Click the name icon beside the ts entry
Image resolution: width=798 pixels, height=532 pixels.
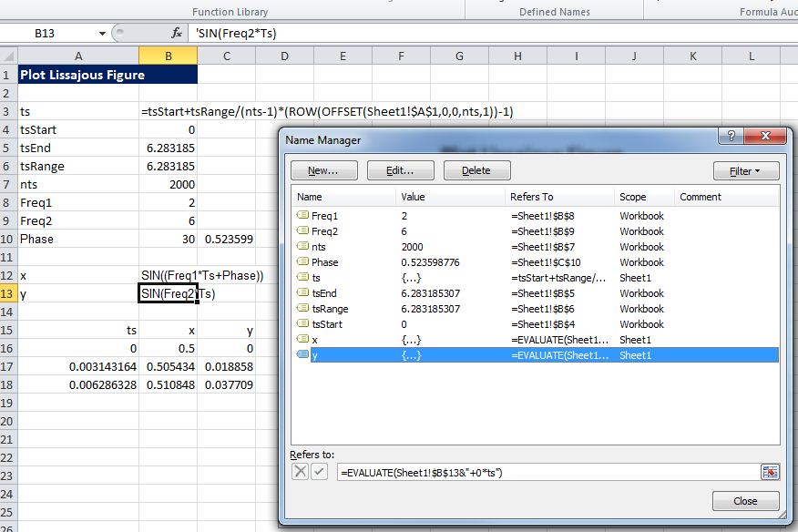tap(302, 278)
